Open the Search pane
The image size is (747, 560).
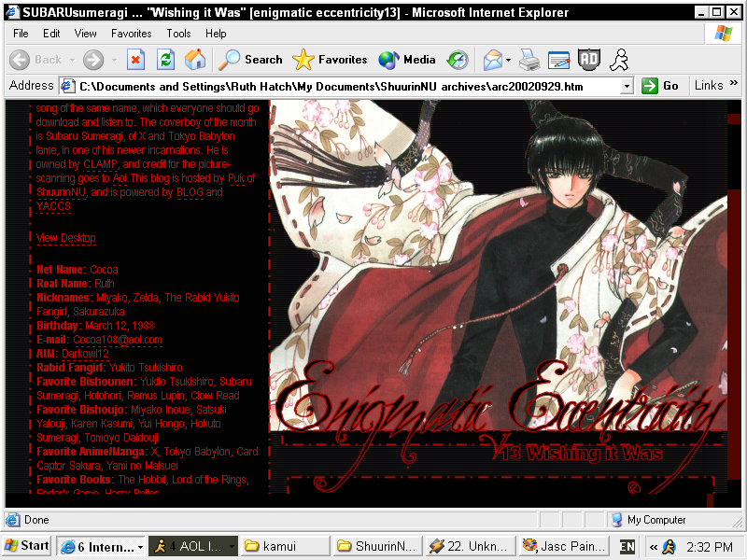tap(250, 60)
